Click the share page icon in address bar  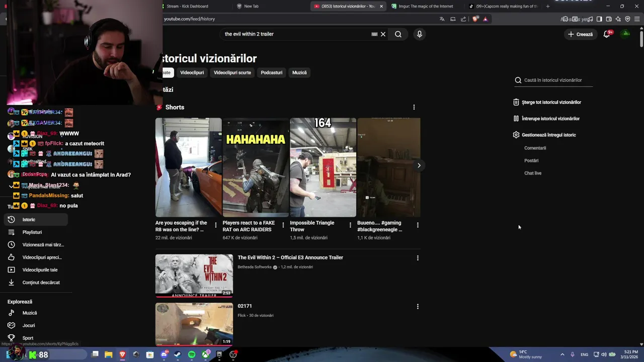463,19
